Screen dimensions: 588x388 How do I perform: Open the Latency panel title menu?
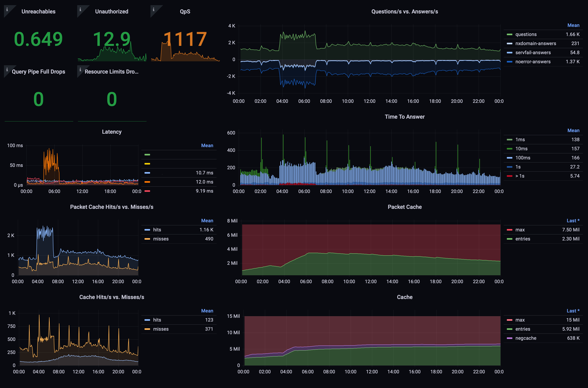click(111, 132)
